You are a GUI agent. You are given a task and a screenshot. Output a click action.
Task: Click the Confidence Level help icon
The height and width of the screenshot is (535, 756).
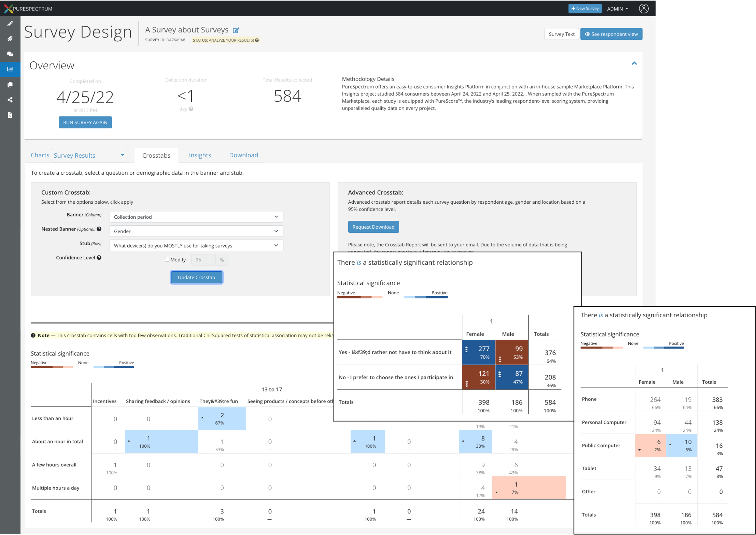click(x=100, y=257)
